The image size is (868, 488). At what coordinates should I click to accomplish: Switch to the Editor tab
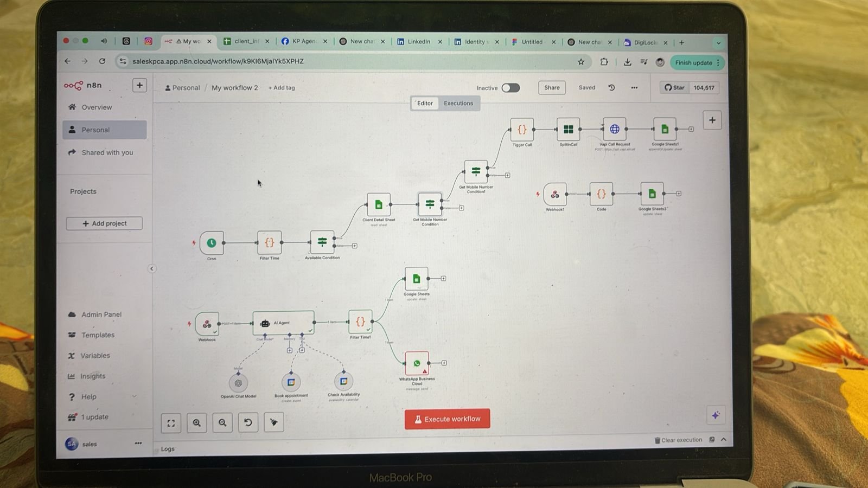[425, 103]
